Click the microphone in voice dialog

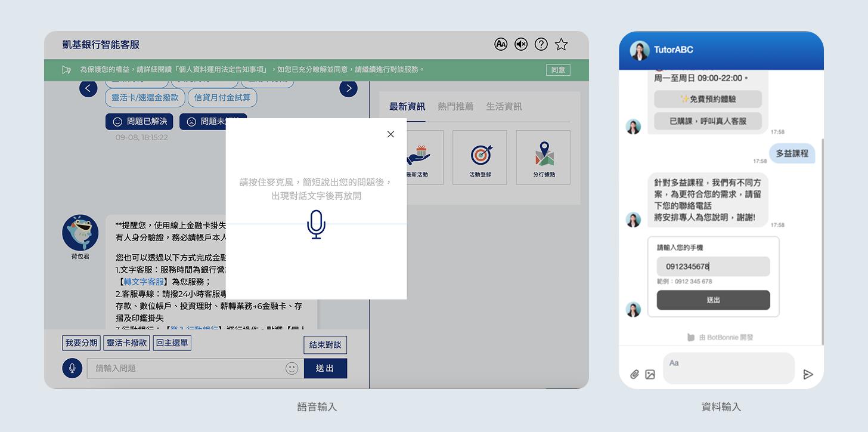pyautogui.click(x=316, y=224)
